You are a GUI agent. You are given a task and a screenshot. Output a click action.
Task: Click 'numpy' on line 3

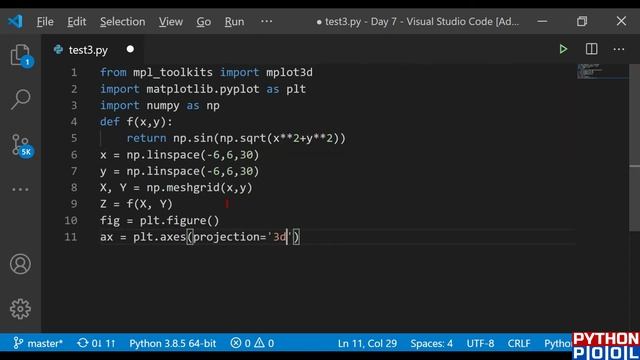coord(163,106)
